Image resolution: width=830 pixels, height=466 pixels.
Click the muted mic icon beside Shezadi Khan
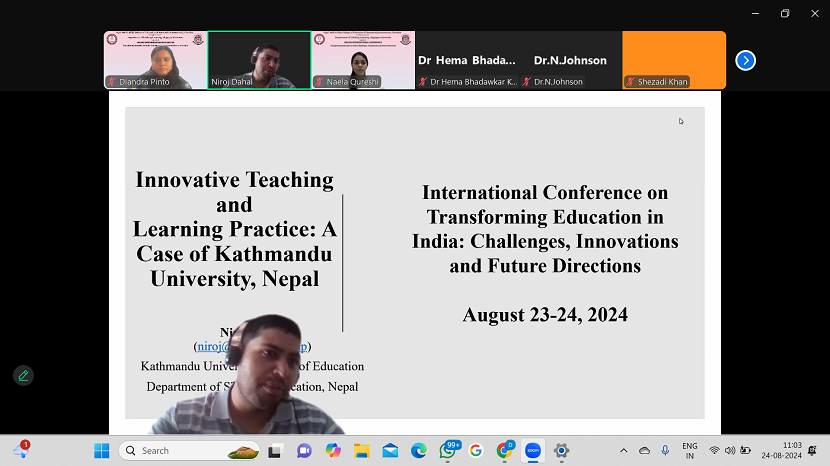(630, 82)
